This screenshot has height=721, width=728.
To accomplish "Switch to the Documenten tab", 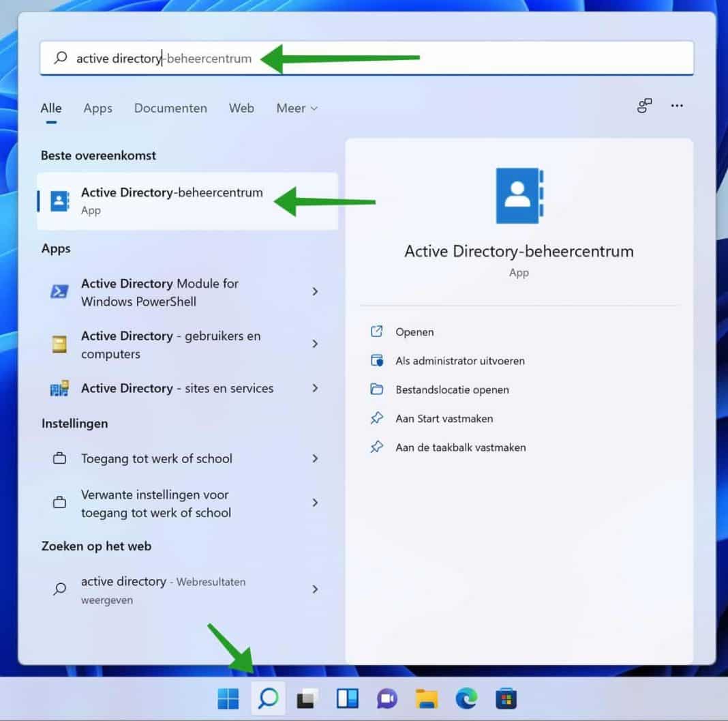I will [170, 108].
